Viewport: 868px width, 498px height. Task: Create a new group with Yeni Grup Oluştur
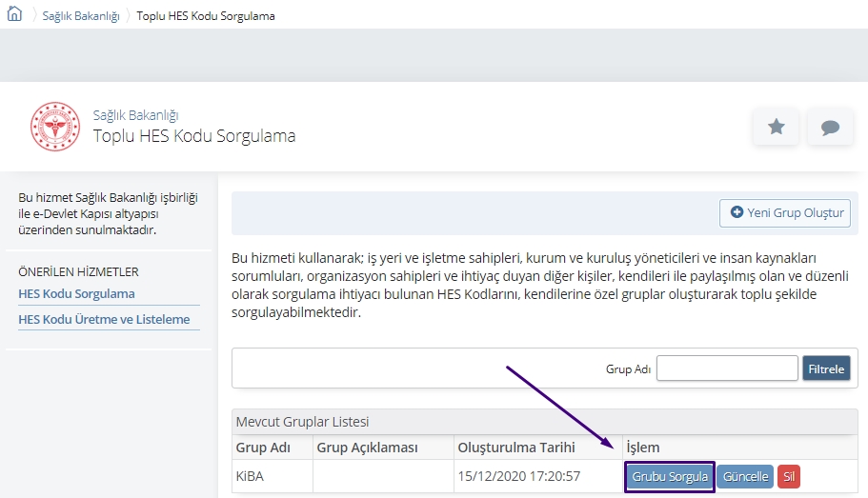[x=785, y=213]
